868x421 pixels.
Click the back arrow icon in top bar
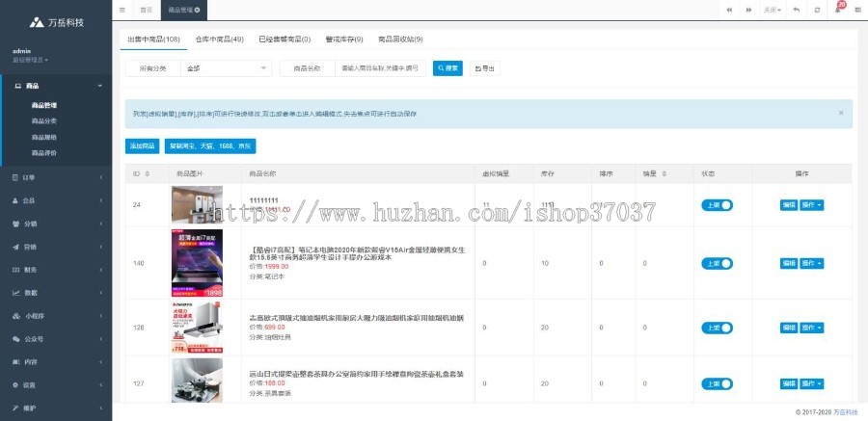(x=797, y=10)
